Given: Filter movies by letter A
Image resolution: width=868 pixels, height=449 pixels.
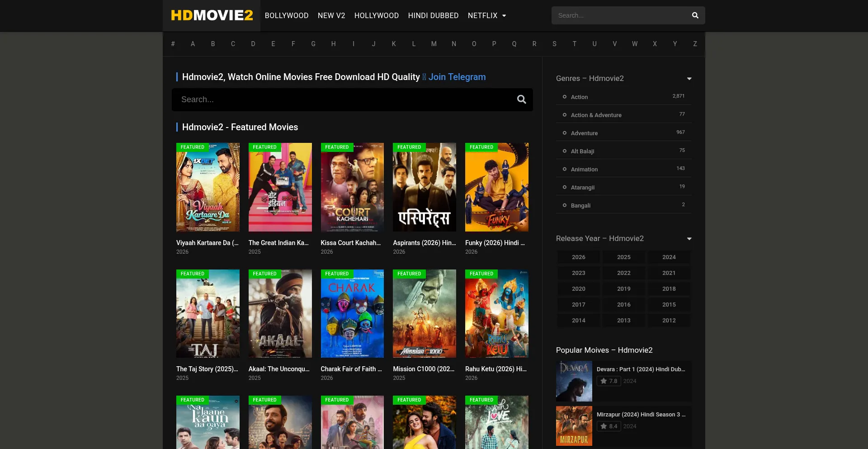Looking at the screenshot, I should (193, 44).
